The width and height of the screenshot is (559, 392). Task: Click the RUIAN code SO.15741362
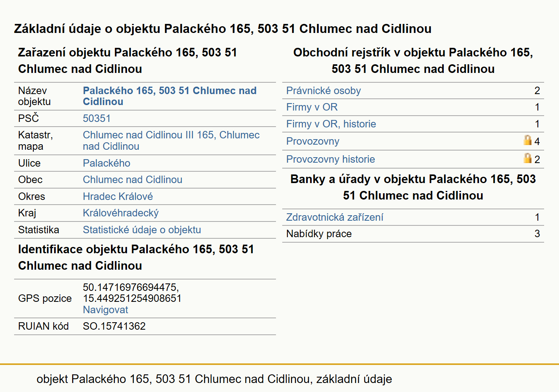[114, 326]
